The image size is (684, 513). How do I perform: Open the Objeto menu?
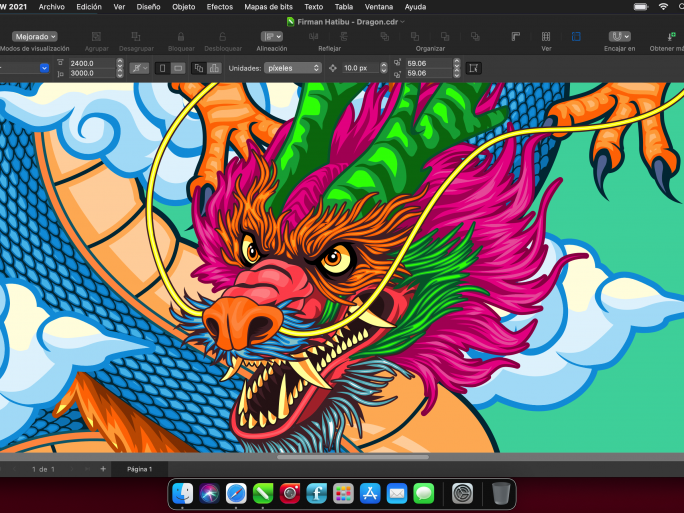(184, 7)
